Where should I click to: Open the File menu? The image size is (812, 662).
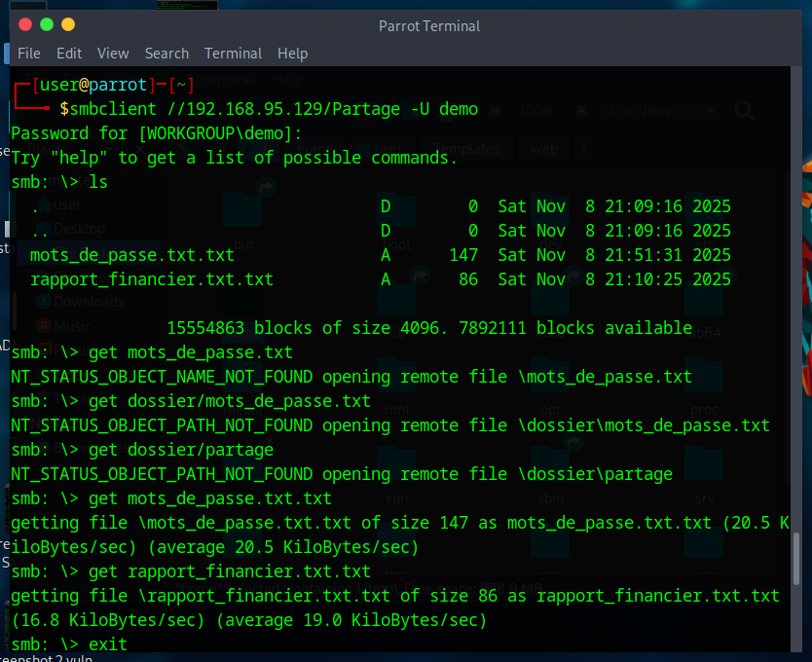point(29,54)
